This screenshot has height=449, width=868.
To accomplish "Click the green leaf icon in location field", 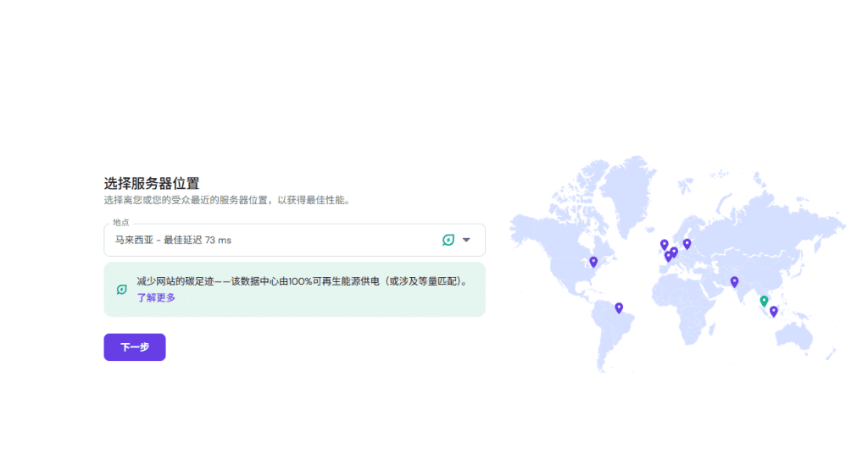I will point(448,240).
